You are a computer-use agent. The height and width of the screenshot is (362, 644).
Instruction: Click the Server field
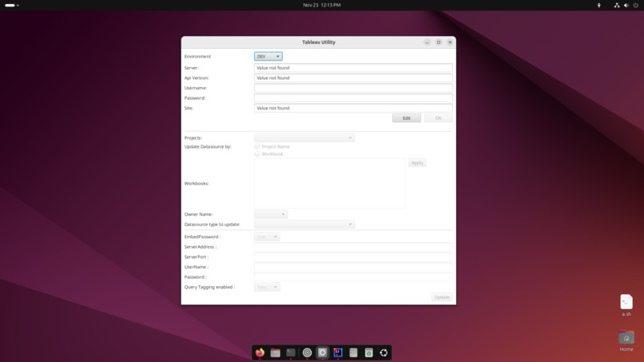point(353,68)
